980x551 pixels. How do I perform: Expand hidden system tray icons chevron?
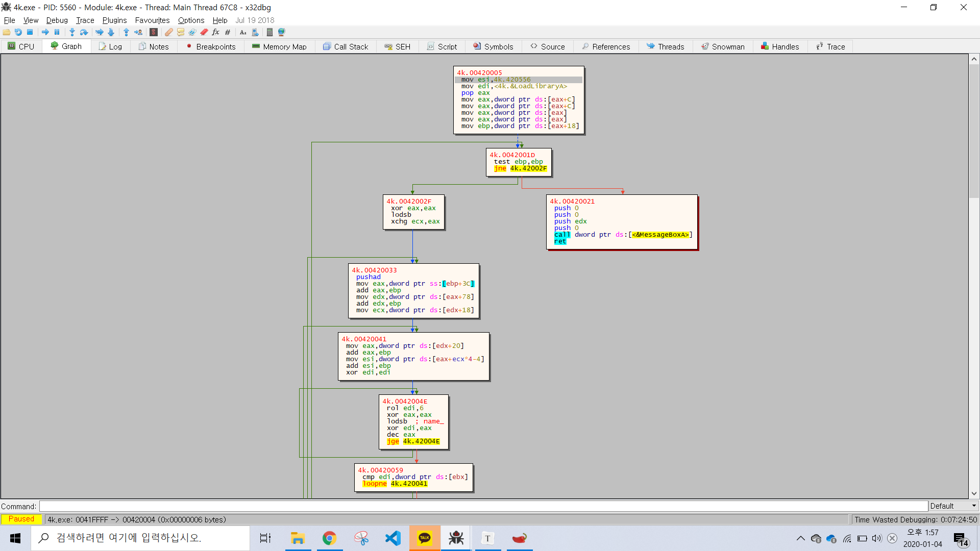pyautogui.click(x=800, y=538)
